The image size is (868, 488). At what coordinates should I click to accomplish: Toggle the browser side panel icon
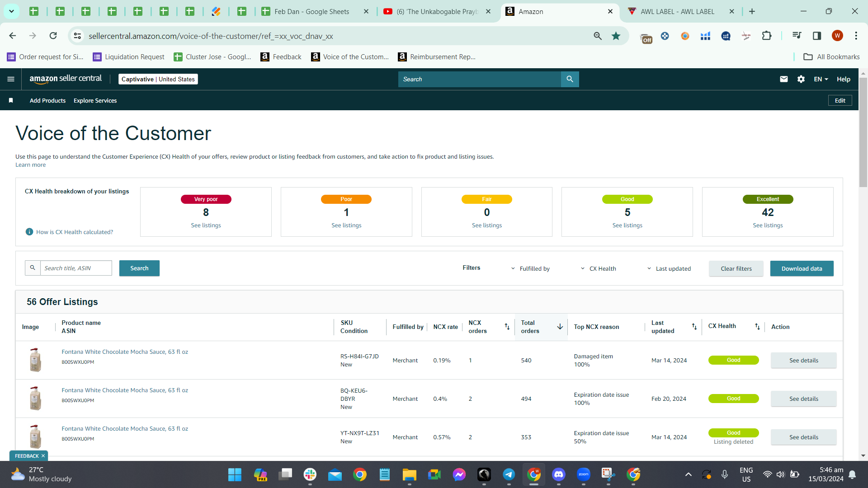coord(817,36)
